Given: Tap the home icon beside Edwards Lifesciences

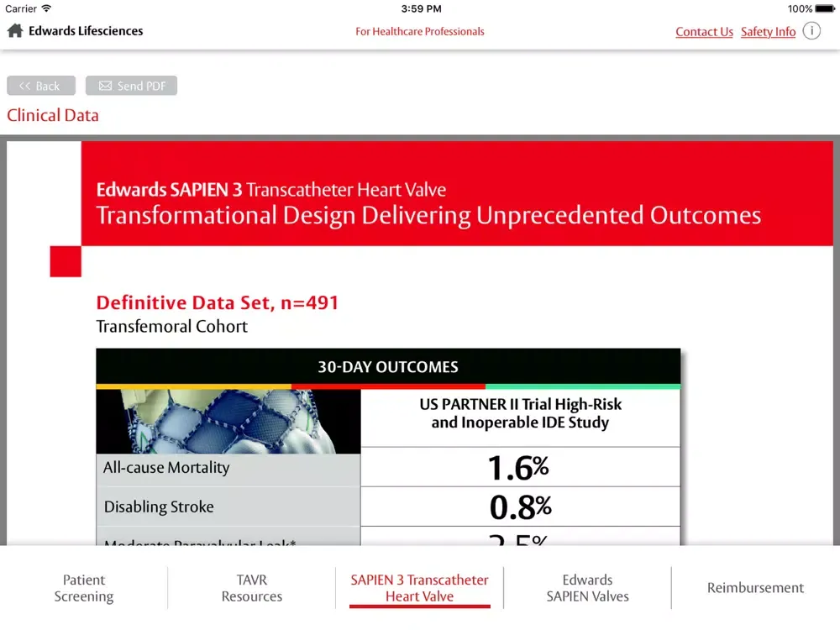Looking at the screenshot, I should [15, 31].
